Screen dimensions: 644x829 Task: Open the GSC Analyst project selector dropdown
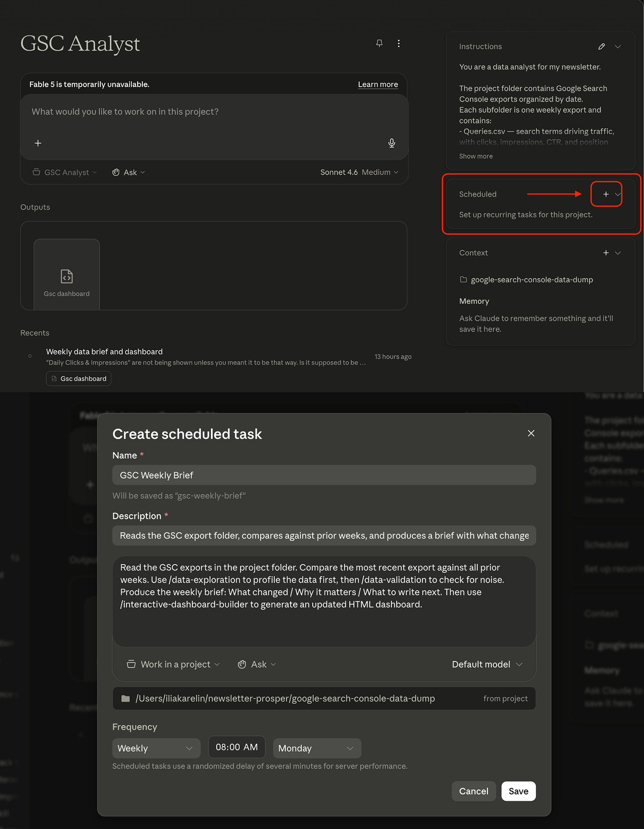[65, 172]
